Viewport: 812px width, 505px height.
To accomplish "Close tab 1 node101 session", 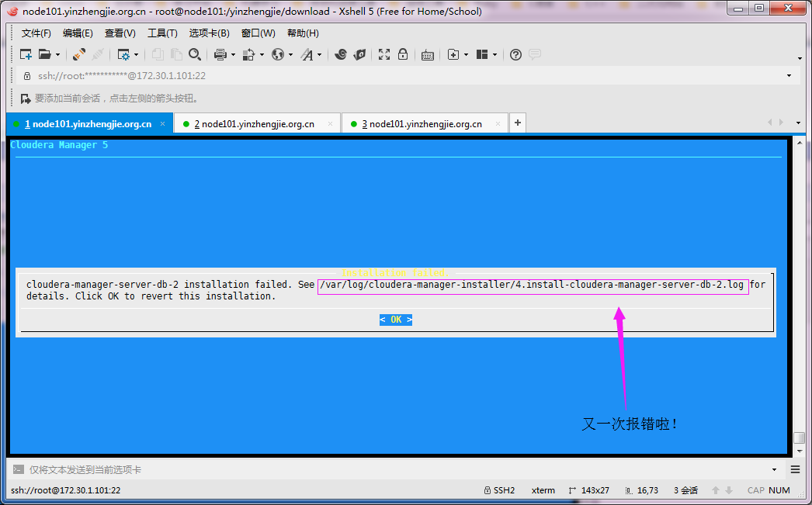I will pos(162,123).
